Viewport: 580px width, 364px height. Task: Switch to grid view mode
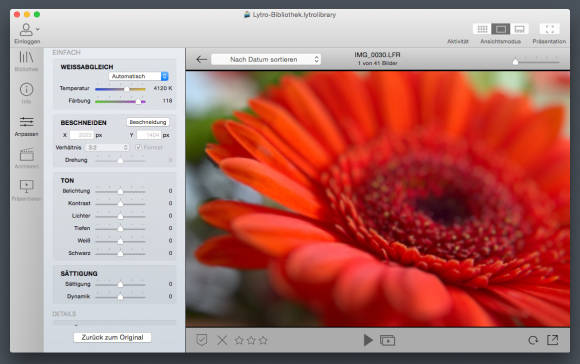(x=482, y=29)
